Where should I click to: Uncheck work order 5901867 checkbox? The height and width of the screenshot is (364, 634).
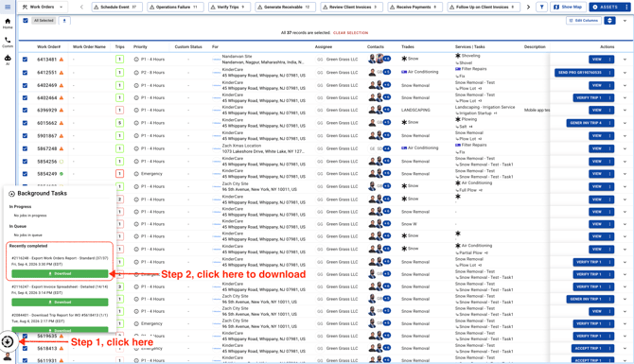click(25, 136)
